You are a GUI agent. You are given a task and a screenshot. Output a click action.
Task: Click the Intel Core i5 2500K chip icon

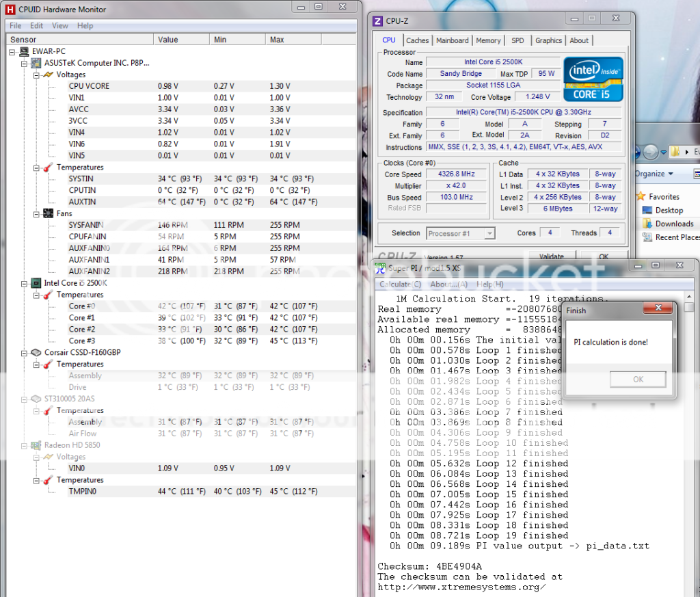[36, 283]
